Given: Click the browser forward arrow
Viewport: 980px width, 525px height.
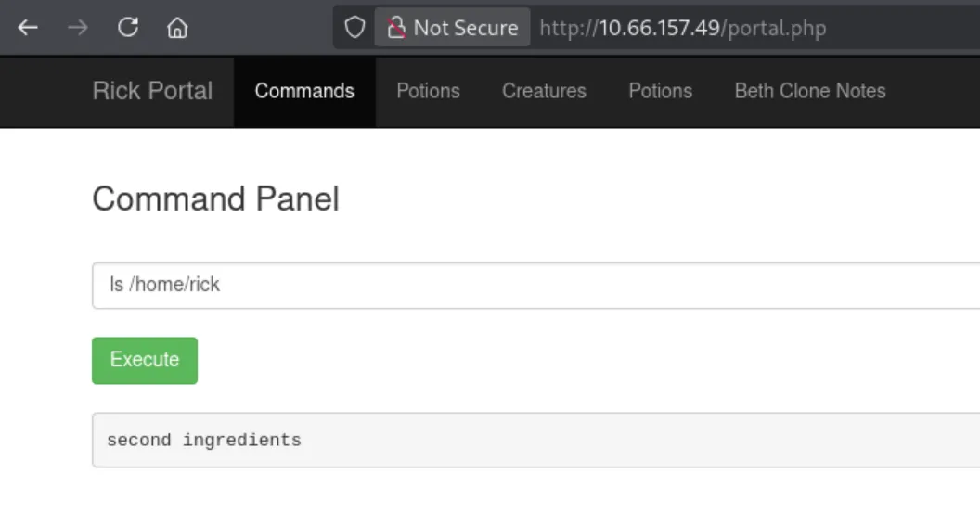Looking at the screenshot, I should coord(78,28).
